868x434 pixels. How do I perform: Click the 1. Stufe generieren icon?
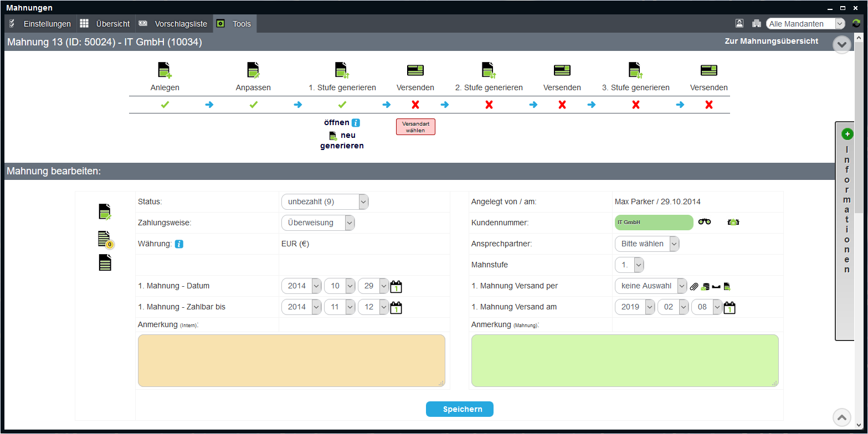(x=342, y=70)
